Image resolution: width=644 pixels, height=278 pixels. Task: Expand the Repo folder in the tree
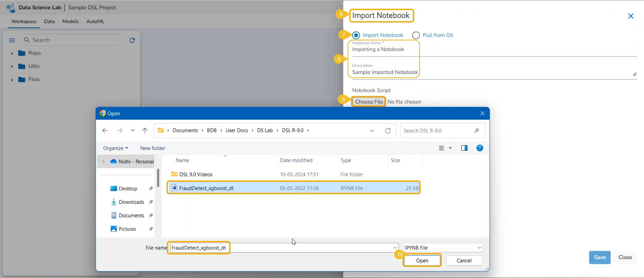(x=12, y=53)
